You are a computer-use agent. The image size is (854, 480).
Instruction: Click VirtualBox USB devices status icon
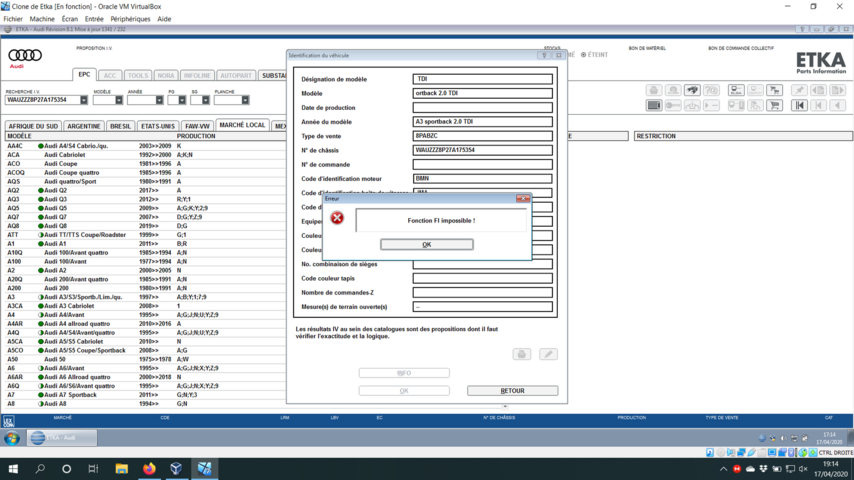[x=752, y=452]
